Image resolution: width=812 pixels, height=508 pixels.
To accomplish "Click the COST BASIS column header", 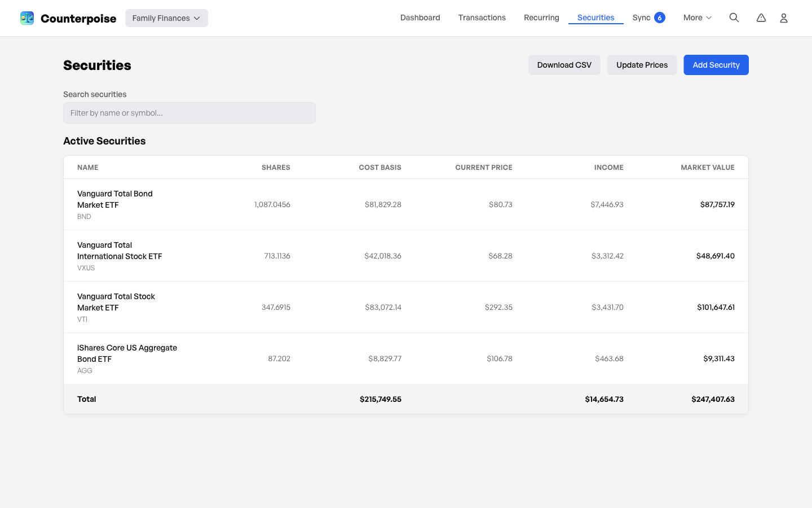I will pos(380,168).
